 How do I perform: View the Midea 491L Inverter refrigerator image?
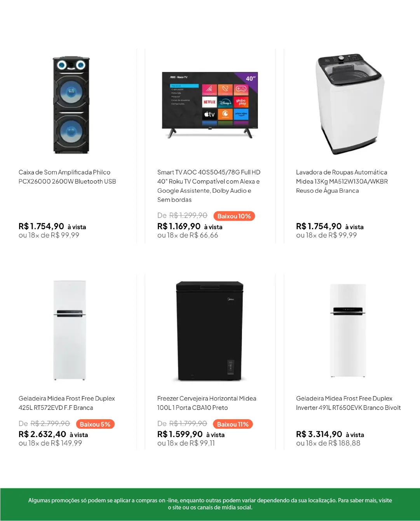click(x=348, y=330)
